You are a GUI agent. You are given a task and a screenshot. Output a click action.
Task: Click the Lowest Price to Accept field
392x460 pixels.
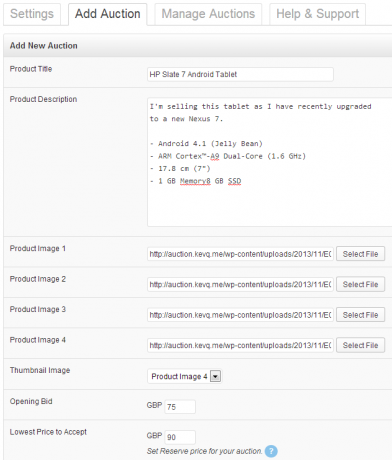(180, 437)
